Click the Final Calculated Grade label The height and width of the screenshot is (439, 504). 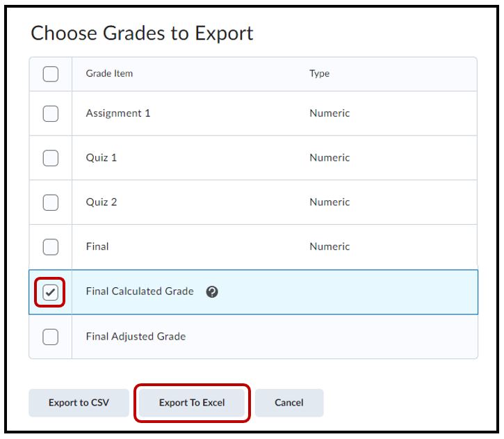tap(140, 292)
